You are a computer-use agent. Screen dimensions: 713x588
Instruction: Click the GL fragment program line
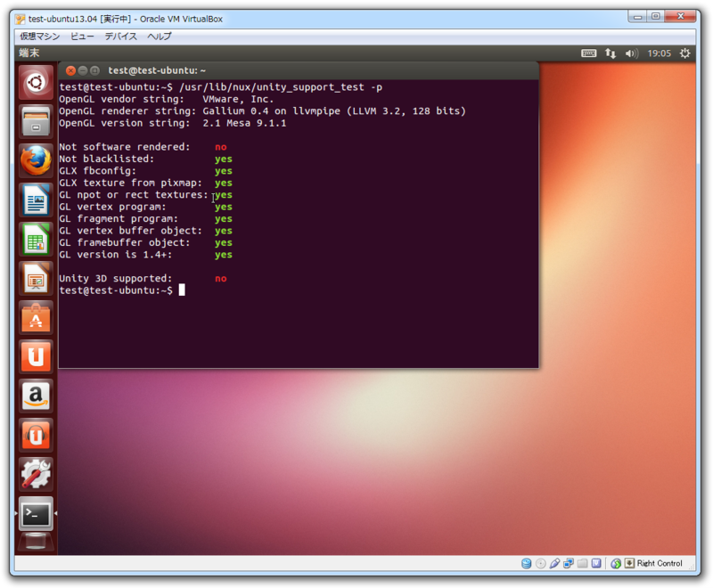pos(145,218)
